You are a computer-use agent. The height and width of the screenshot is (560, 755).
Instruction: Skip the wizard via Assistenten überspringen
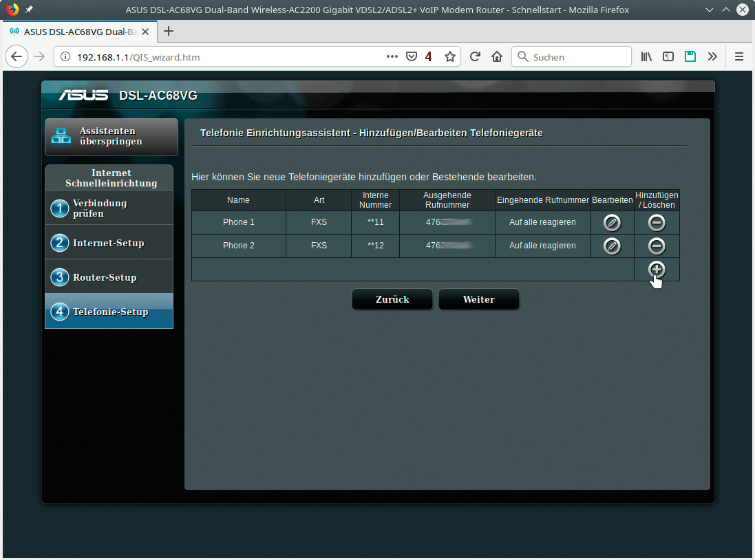pyautogui.click(x=111, y=137)
